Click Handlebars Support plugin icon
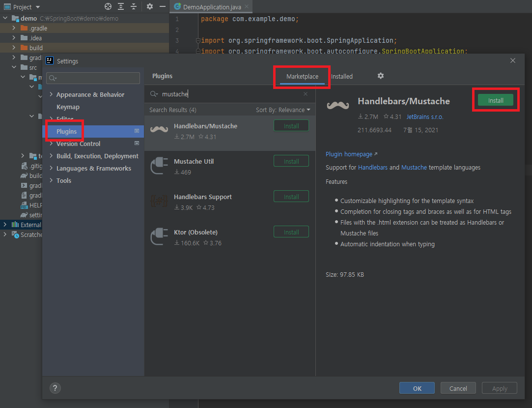 tap(159, 201)
